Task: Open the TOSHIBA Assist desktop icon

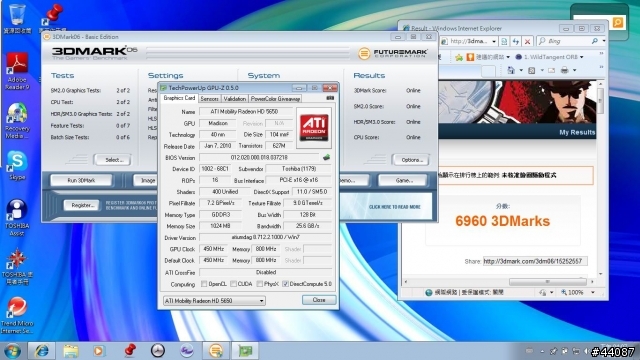Action: (x=17, y=218)
